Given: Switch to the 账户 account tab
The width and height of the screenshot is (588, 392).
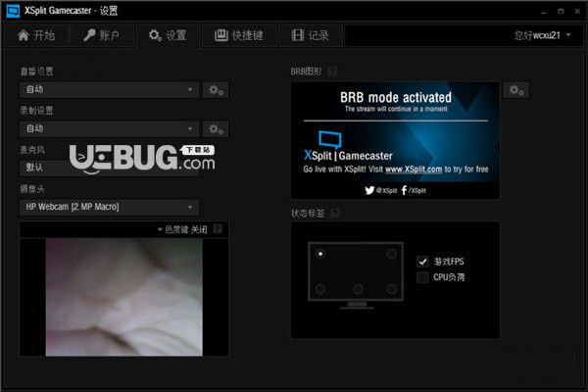Looking at the screenshot, I should [x=101, y=35].
